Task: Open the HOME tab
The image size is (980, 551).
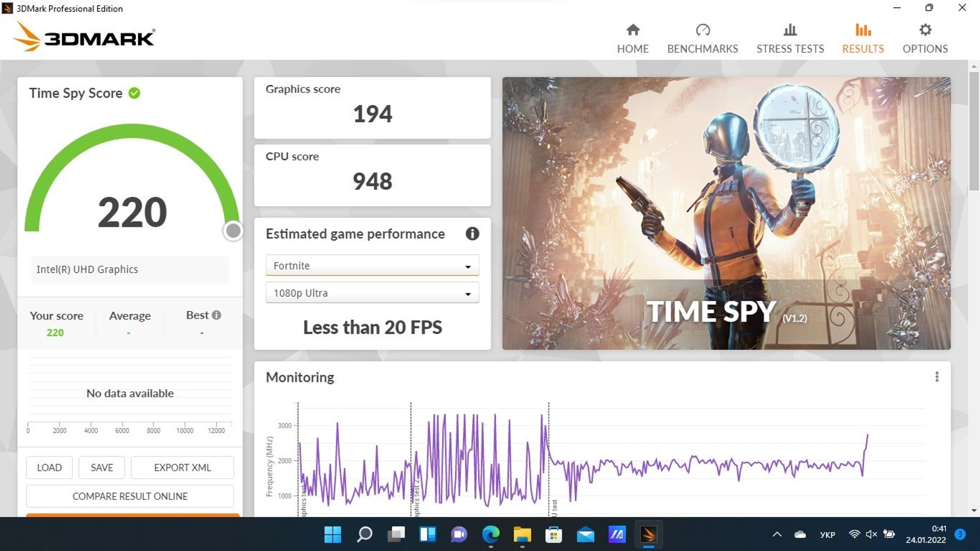Action: point(632,39)
